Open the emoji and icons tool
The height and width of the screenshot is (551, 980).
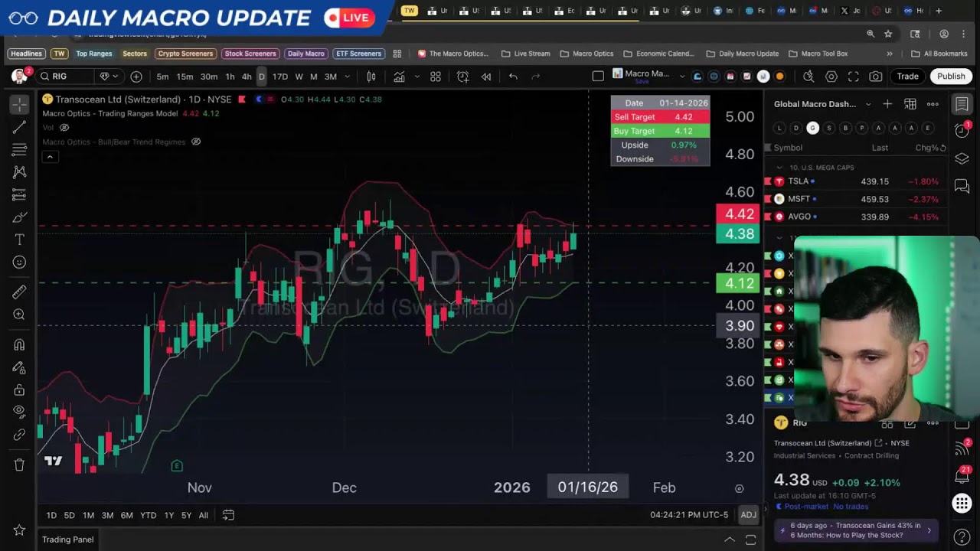(x=19, y=262)
